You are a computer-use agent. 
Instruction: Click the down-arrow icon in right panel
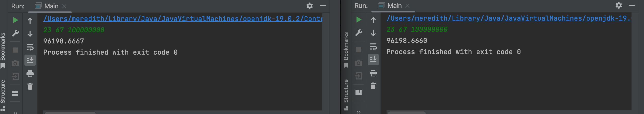pyautogui.click(x=373, y=33)
